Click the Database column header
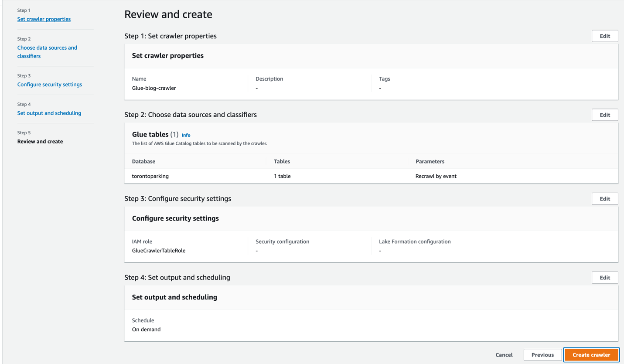Viewport: 624px width, 364px height. coord(143,161)
